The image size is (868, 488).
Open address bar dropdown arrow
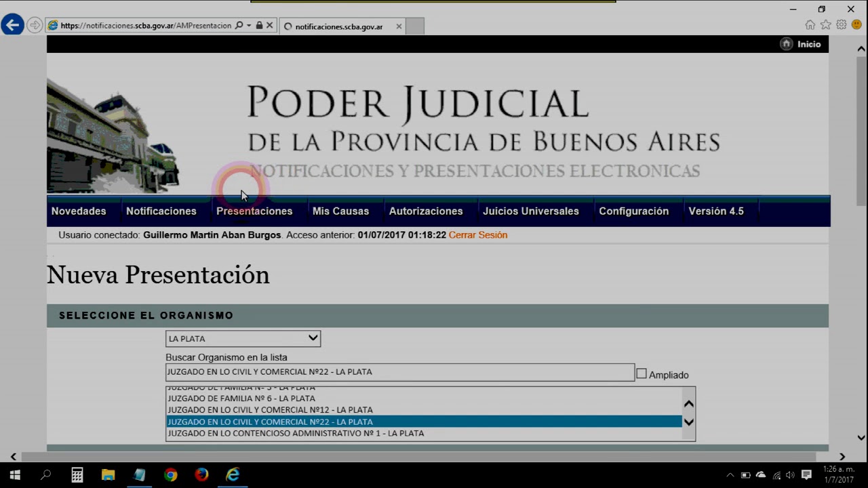[x=249, y=26]
